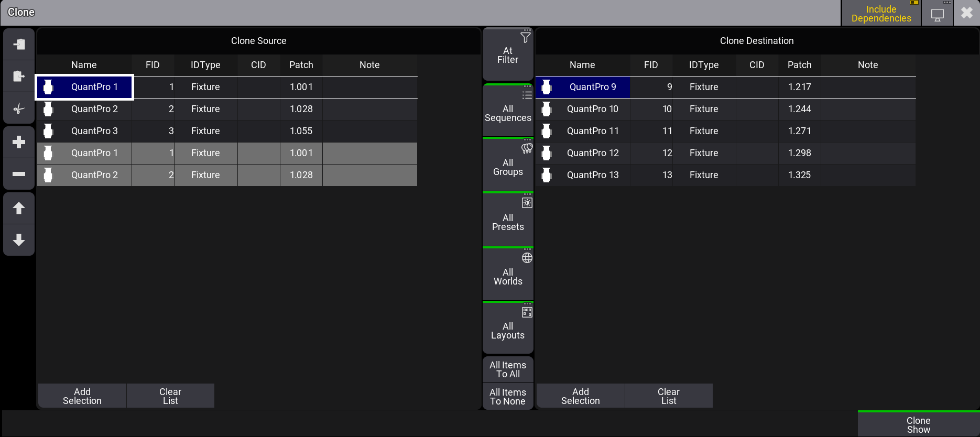Viewport: 980px width, 437px height.
Task: Toggle All Sequences clone option
Action: point(508,110)
